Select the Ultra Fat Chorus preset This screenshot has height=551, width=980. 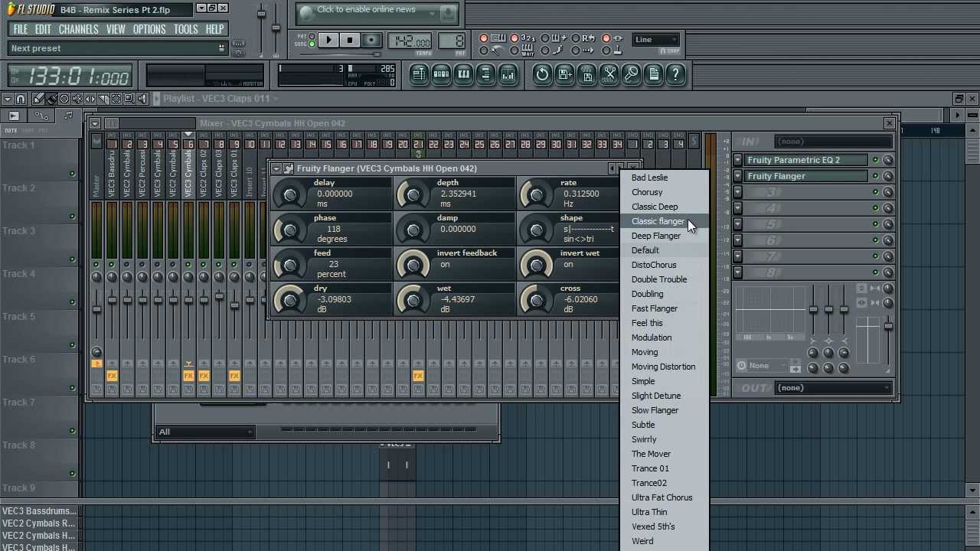pyautogui.click(x=665, y=497)
